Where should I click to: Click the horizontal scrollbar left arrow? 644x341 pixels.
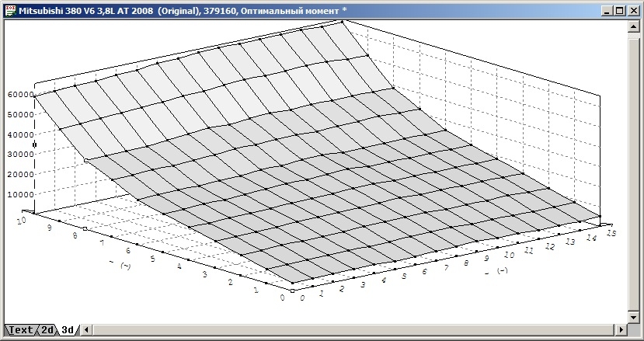(x=86, y=329)
